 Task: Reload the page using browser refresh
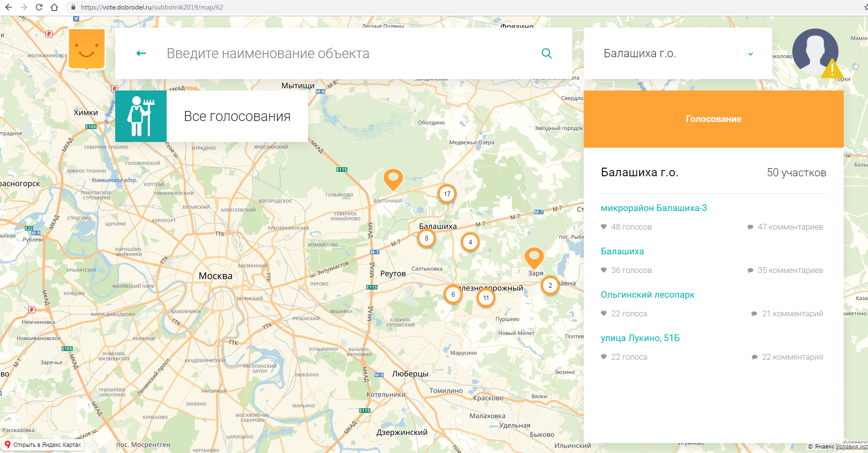tap(39, 7)
